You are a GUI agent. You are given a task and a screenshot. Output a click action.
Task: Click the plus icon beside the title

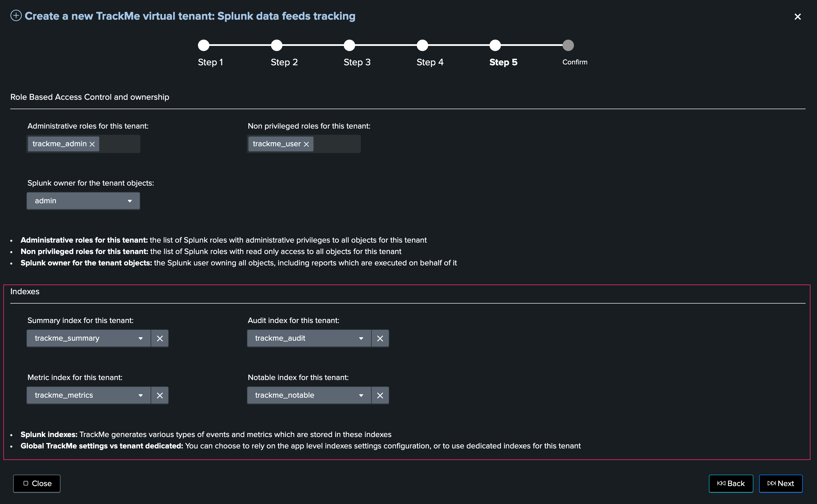tap(16, 16)
